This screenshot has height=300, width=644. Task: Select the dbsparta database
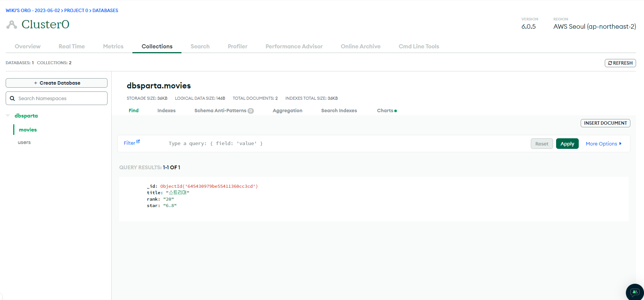coord(26,116)
